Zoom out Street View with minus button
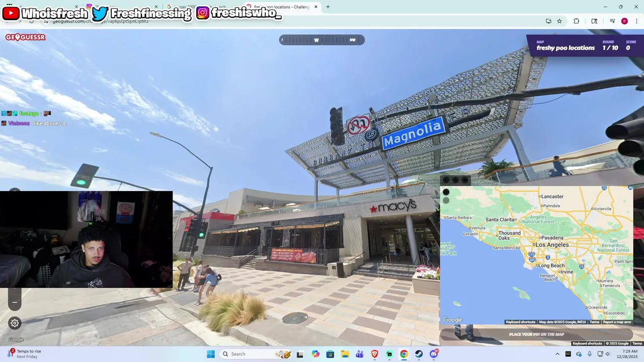The image size is (644, 362). (x=15, y=302)
